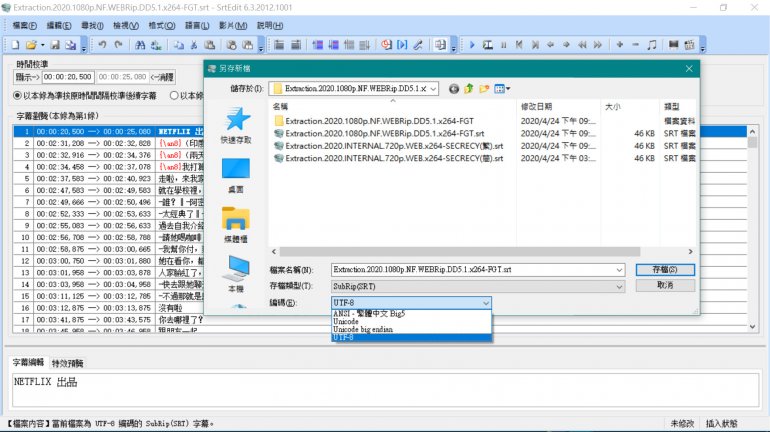Viewport: 770px width, 432px height.
Task: Choose ANSI Big5 encoding option
Action: click(x=412, y=314)
